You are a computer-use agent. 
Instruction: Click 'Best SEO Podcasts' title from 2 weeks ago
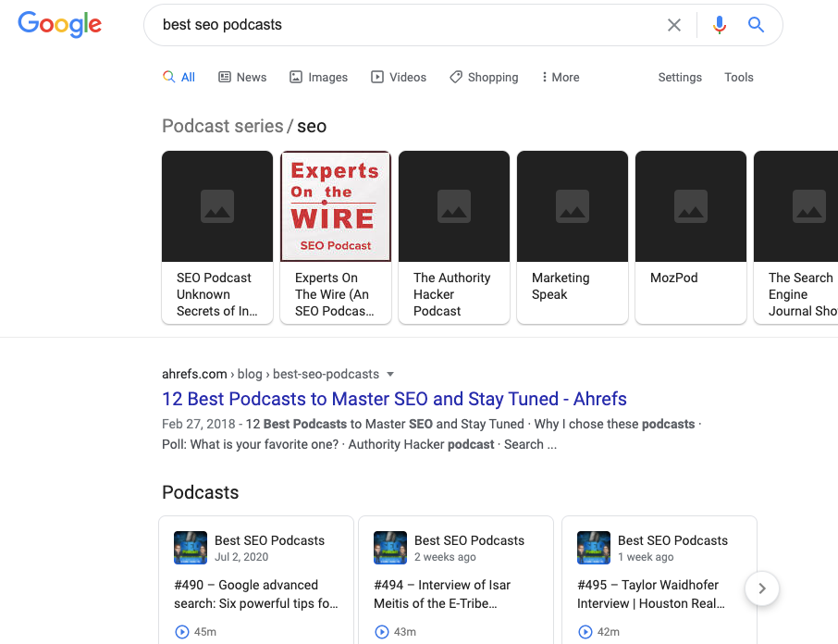(x=469, y=540)
